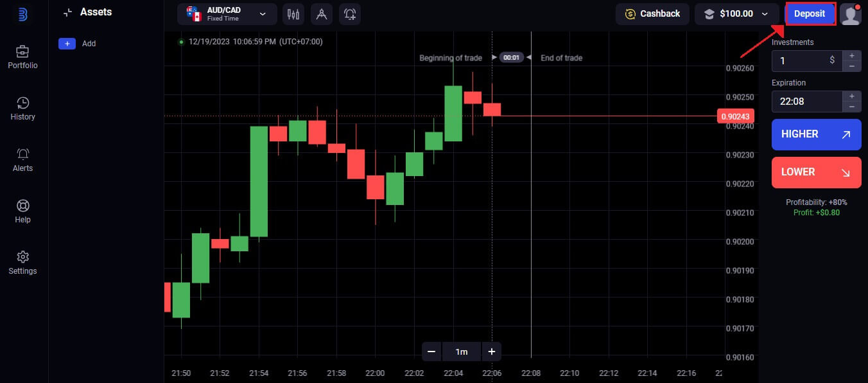Open the Help section

(22, 211)
